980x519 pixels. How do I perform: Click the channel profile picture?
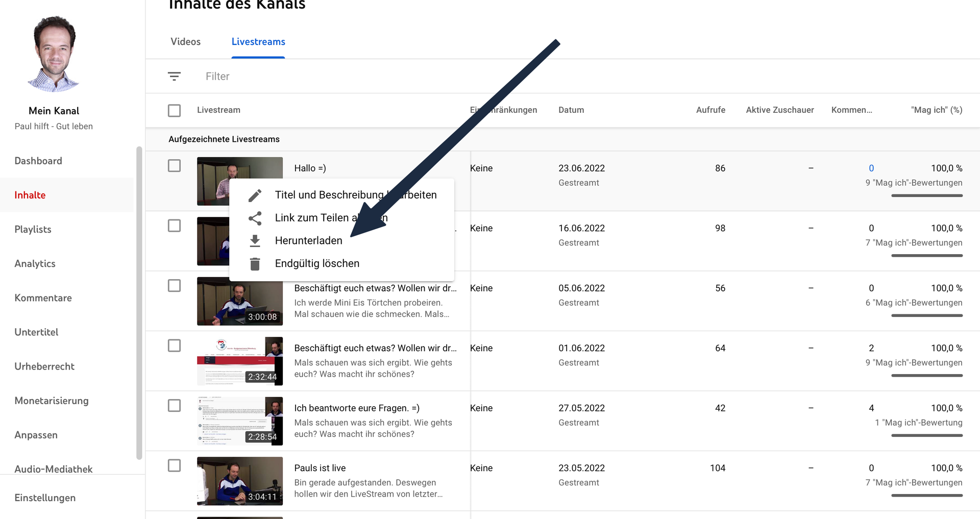click(x=54, y=54)
